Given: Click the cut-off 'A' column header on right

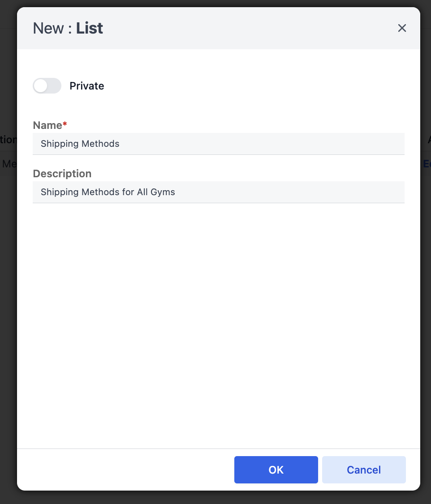Looking at the screenshot, I should coord(429,140).
